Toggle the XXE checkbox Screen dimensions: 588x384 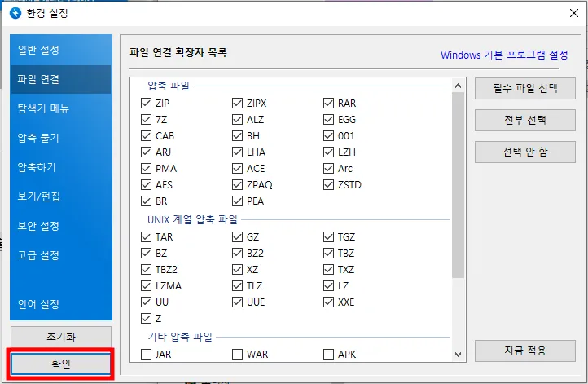[x=328, y=302]
